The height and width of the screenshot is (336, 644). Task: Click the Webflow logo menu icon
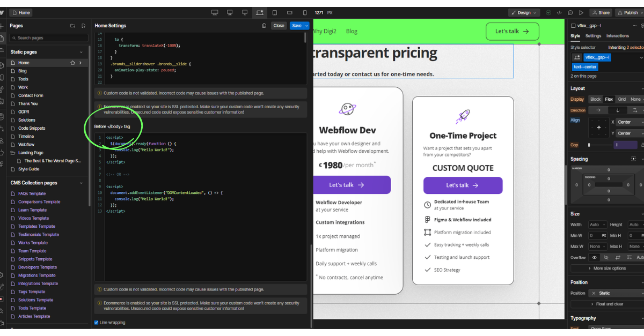coord(2,12)
